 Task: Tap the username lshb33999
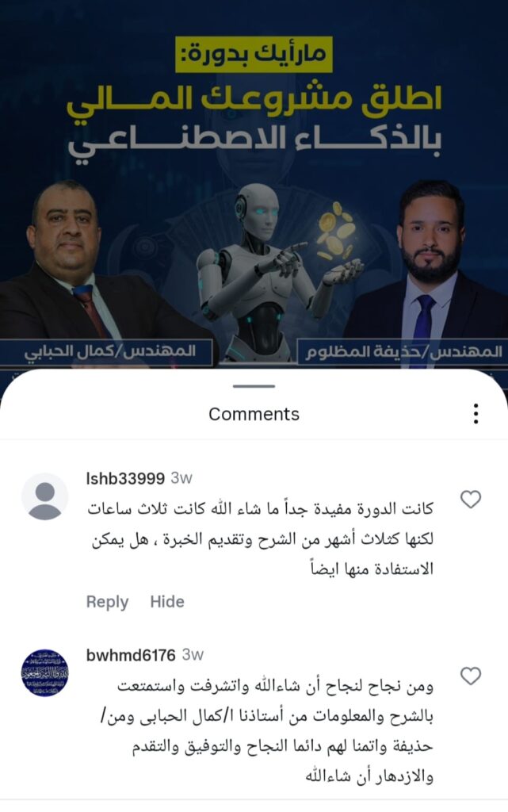point(125,478)
